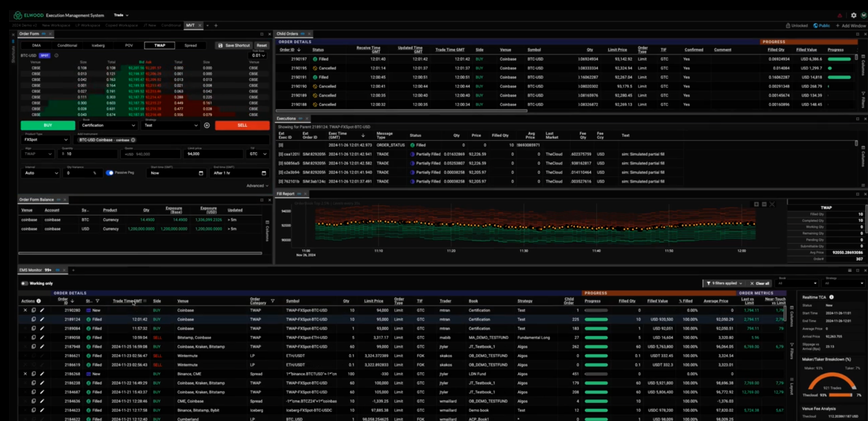Click the red SELL button
The image size is (868, 421).
tap(242, 125)
